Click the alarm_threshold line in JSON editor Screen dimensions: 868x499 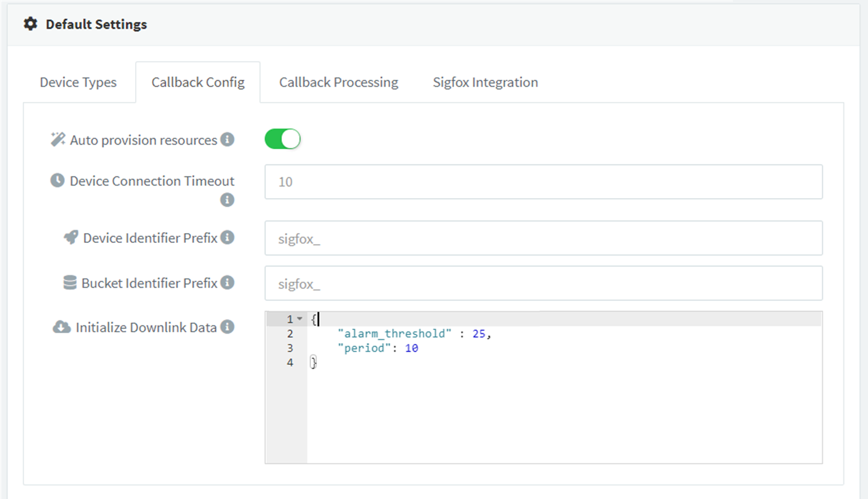click(x=414, y=333)
